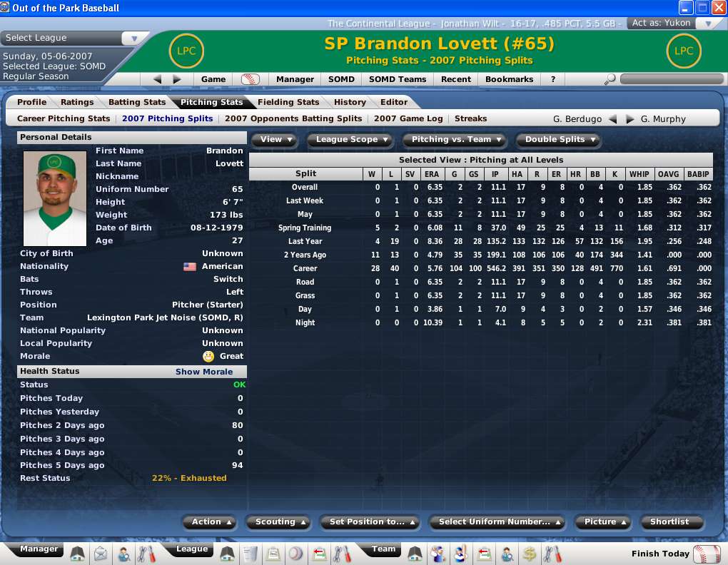Viewport: 728px width, 565px height.
Task: Open the Game menu
Action: tap(213, 79)
